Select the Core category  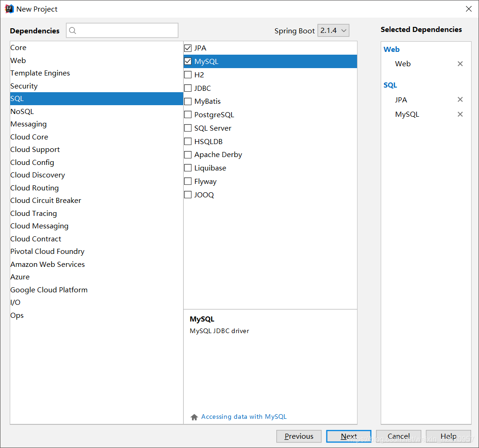click(x=96, y=48)
